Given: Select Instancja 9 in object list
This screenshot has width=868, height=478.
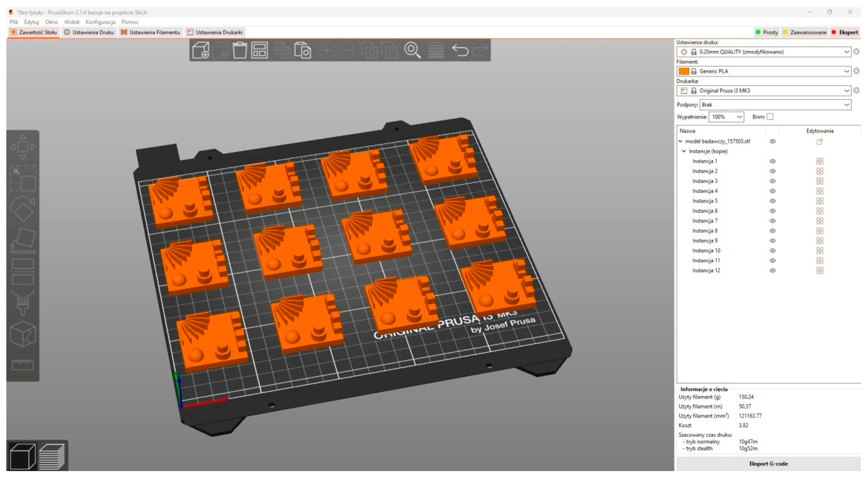Looking at the screenshot, I should tap(705, 241).
